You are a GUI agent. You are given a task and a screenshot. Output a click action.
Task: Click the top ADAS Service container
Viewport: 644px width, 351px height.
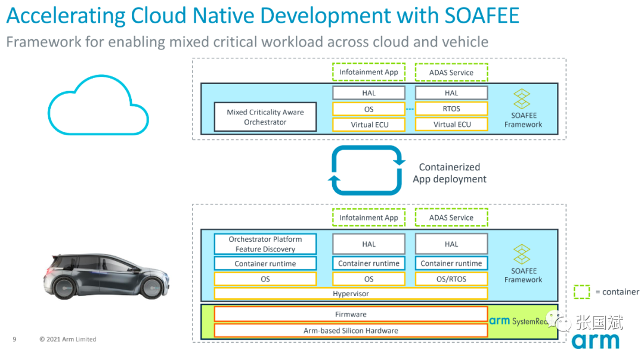451,73
